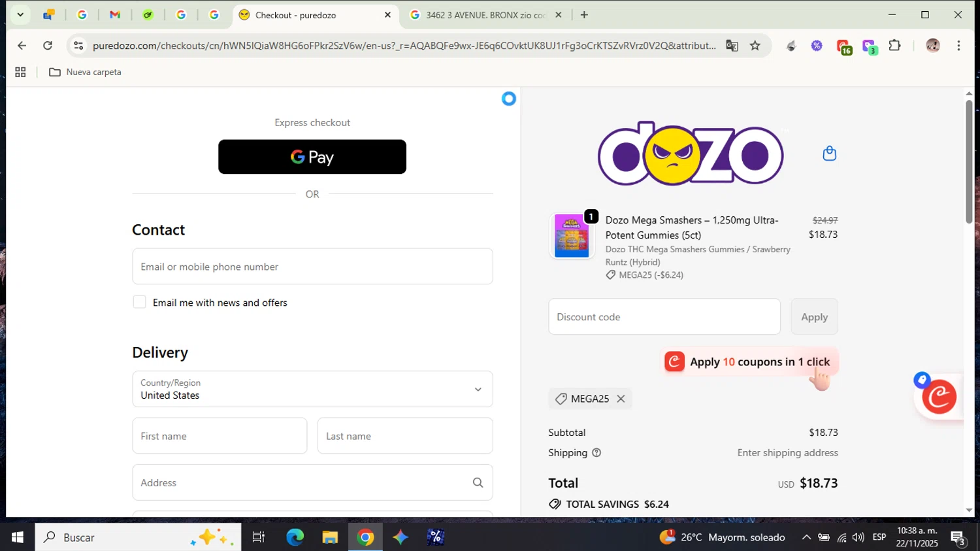Open Task View on the taskbar
The height and width of the screenshot is (551, 980).
pos(259,537)
